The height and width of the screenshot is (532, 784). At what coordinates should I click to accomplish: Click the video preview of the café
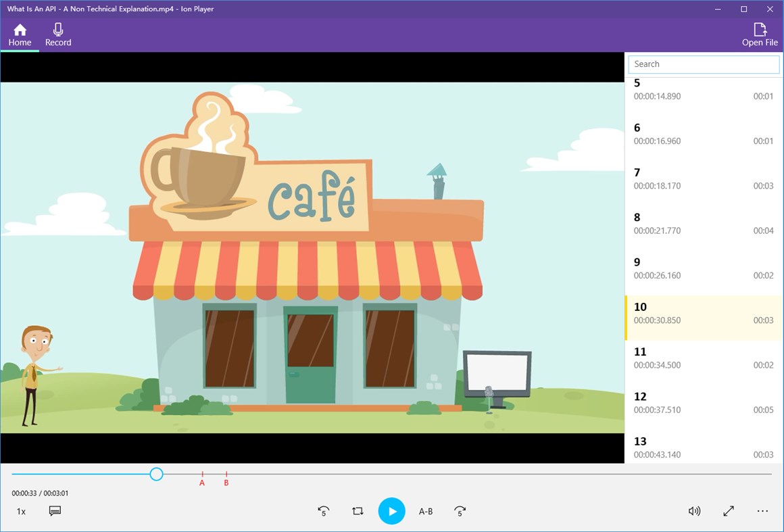click(312, 258)
